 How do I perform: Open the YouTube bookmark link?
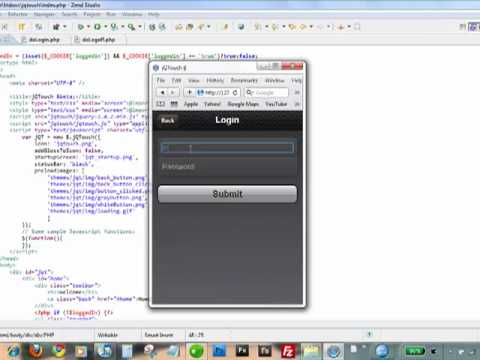[x=276, y=104]
